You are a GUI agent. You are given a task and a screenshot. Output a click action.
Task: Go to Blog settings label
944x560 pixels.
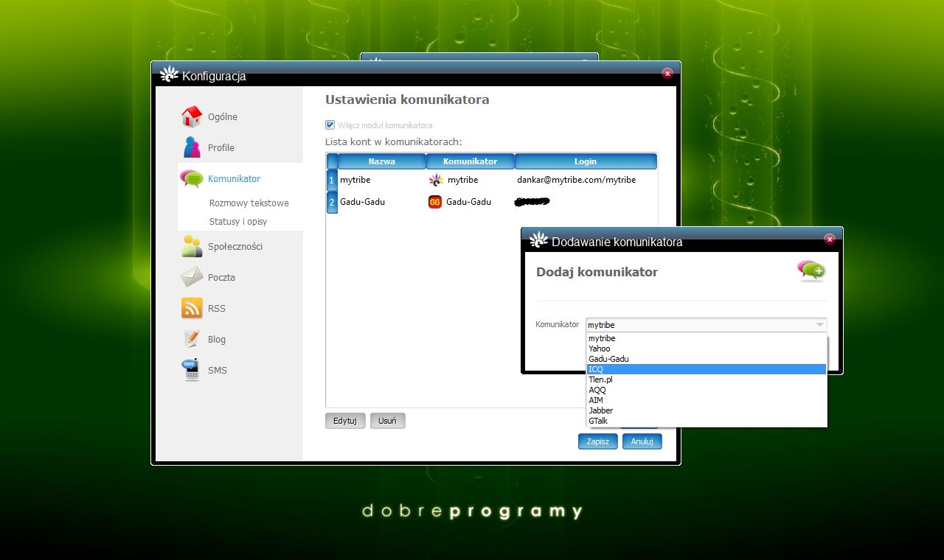217,340
